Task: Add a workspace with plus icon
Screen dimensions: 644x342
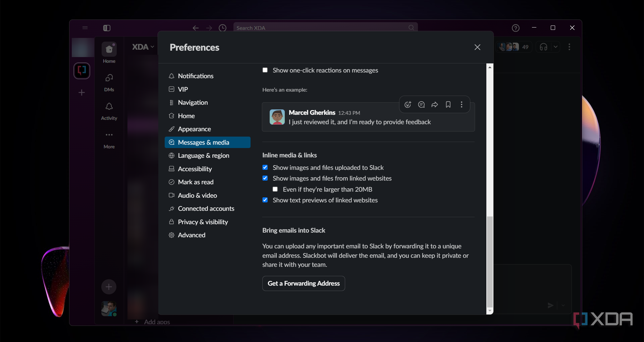Action: (82, 92)
